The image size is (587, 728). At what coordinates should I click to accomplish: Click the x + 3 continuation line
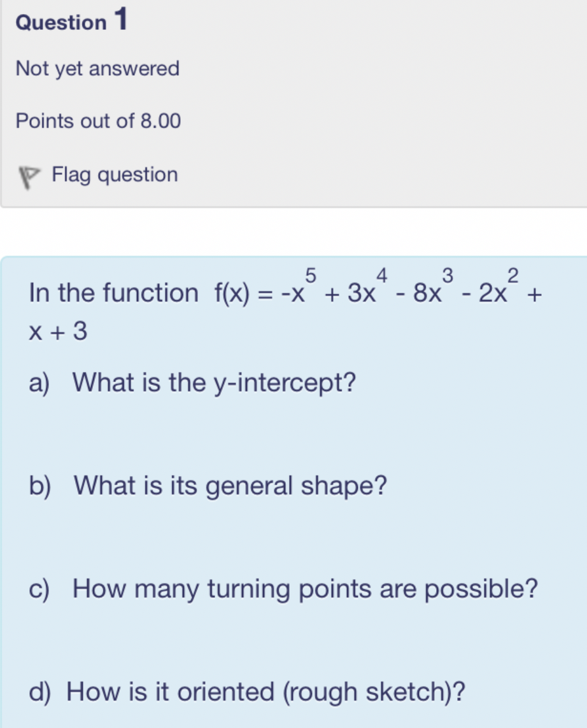pyautogui.click(x=58, y=331)
